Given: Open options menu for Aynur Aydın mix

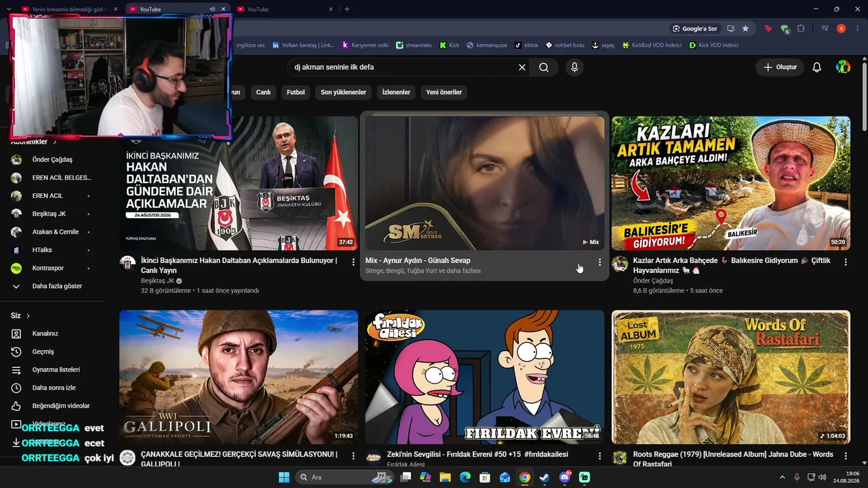Looking at the screenshot, I should pyautogui.click(x=599, y=262).
